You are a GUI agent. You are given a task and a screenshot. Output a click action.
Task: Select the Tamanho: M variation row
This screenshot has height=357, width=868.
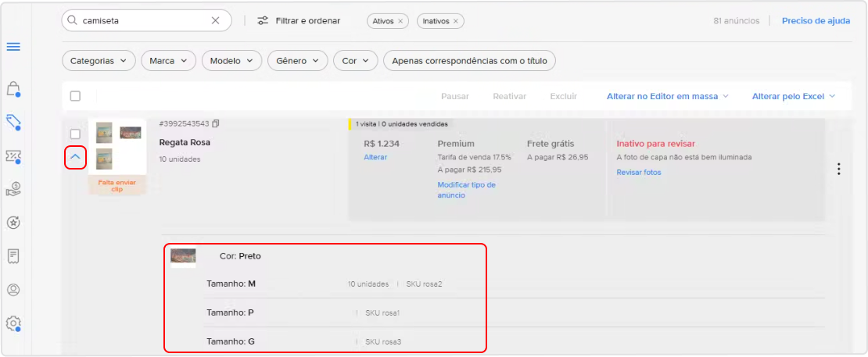(x=515, y=284)
